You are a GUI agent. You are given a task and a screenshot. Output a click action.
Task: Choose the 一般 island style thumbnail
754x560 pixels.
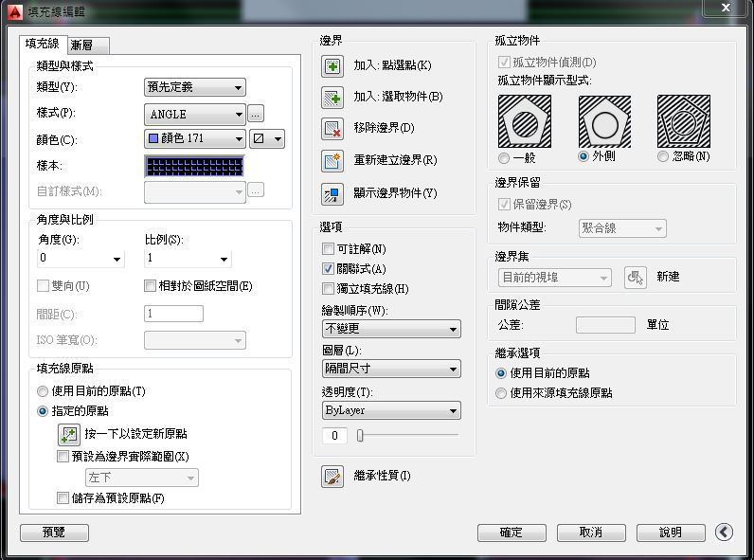525,121
